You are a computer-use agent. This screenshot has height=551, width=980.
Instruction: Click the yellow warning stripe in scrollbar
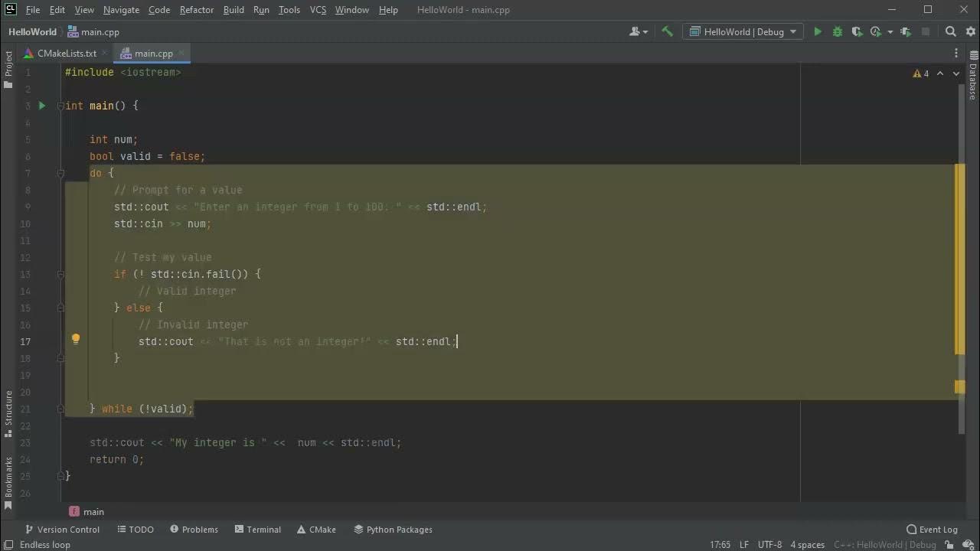tap(960, 259)
